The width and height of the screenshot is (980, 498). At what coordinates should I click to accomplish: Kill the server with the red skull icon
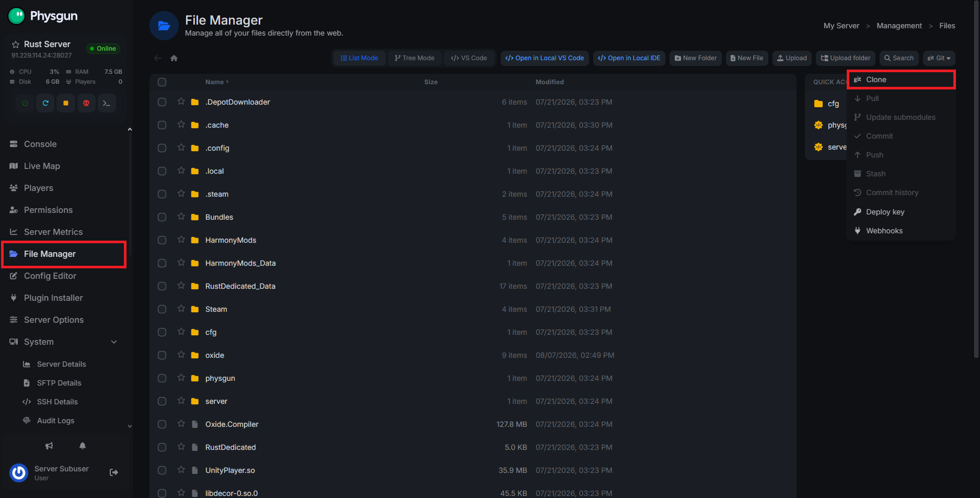pos(86,103)
